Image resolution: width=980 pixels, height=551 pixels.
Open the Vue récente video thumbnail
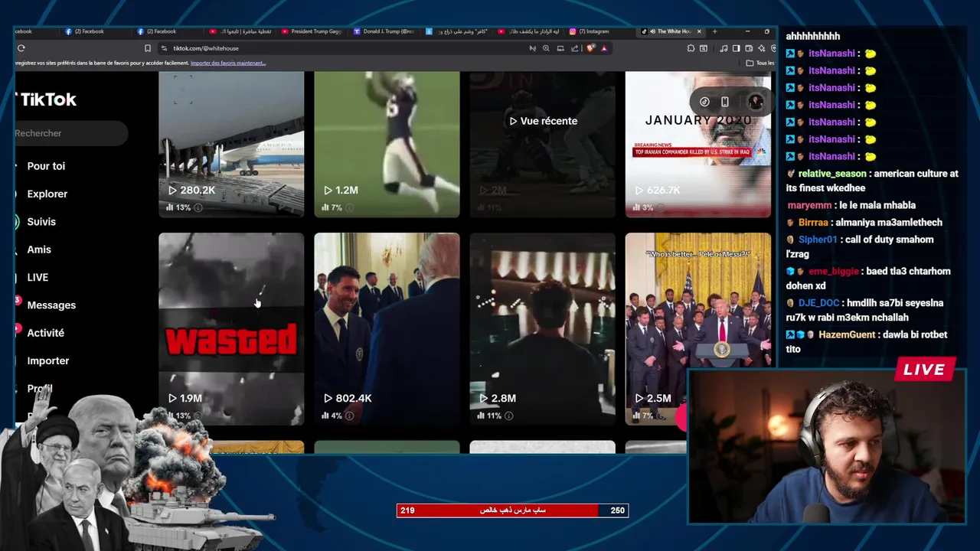[542, 145]
